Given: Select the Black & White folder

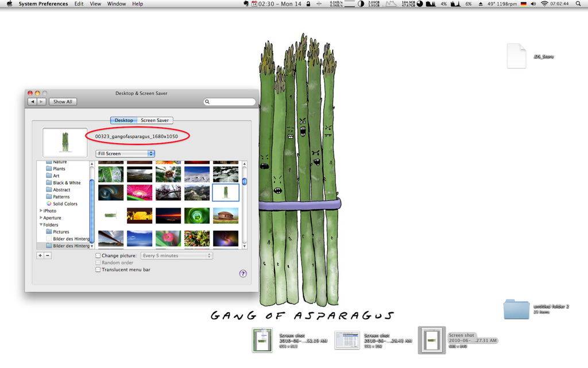Looking at the screenshot, I should [63, 182].
